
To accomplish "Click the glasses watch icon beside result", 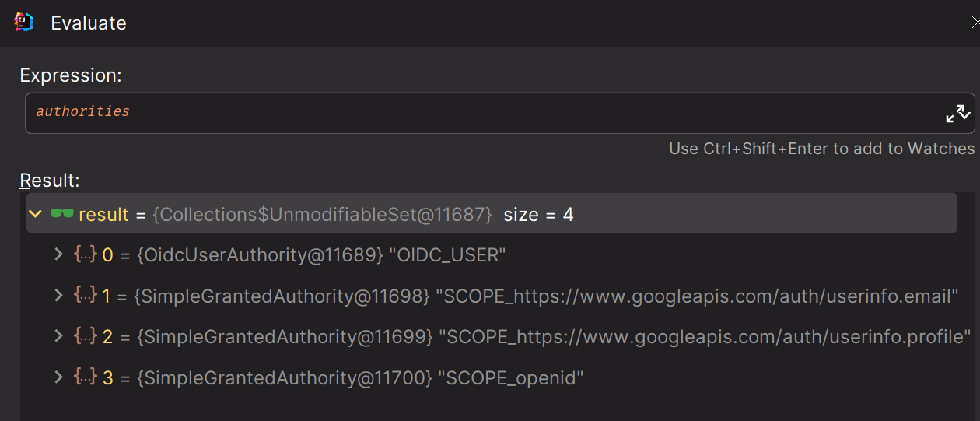I will 61,214.
